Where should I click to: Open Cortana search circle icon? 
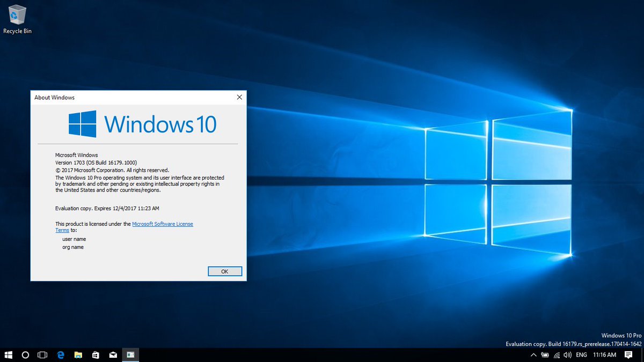[25, 355]
